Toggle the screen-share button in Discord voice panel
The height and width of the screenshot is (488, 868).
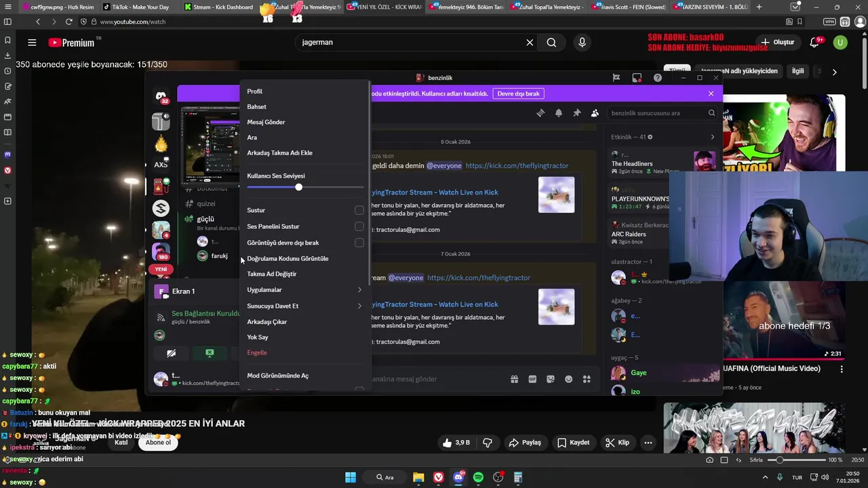tap(210, 353)
